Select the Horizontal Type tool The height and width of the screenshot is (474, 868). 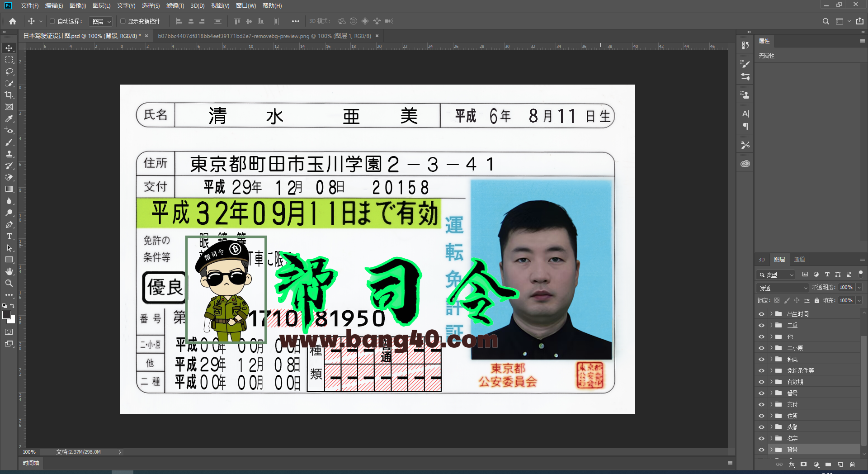9,236
